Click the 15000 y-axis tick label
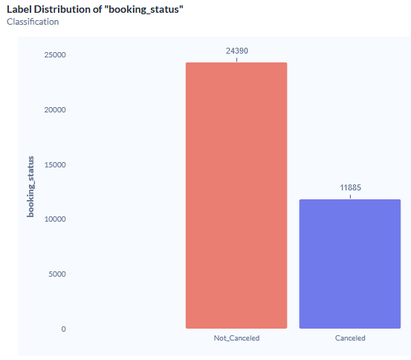Image resolution: width=411 pixels, height=360 pixels. [x=55, y=165]
